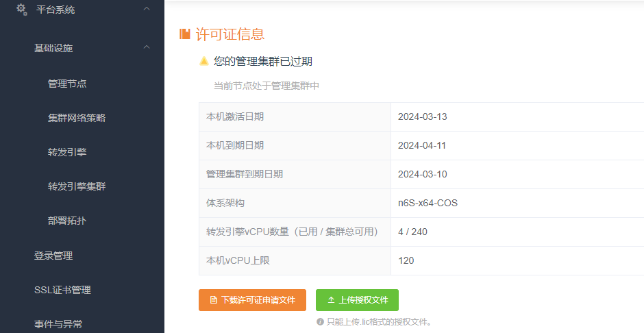Image resolution: width=644 pixels, height=333 pixels.
Task: Collapse the 平台系统 menu using its chevron
Action: click(147, 9)
